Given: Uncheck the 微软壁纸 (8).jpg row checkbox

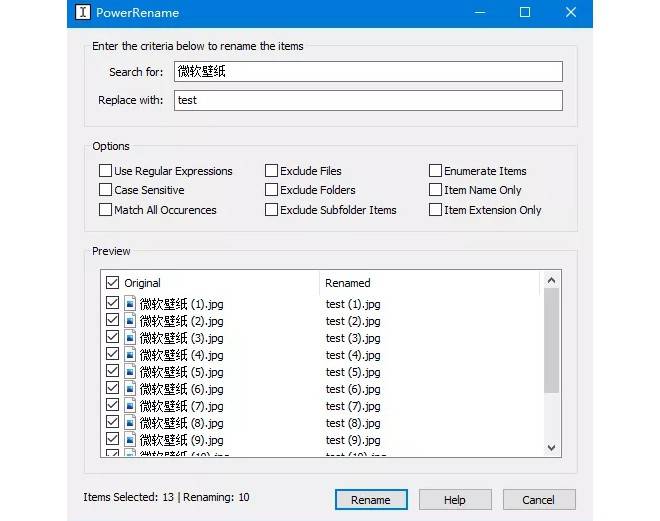Looking at the screenshot, I should click(112, 422).
